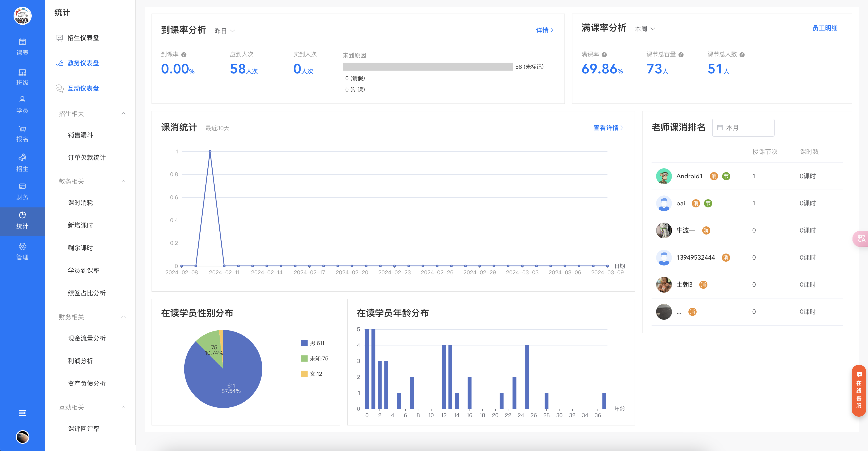The image size is (868, 451).
Task: Open the 管理 management settings
Action: (x=22, y=251)
